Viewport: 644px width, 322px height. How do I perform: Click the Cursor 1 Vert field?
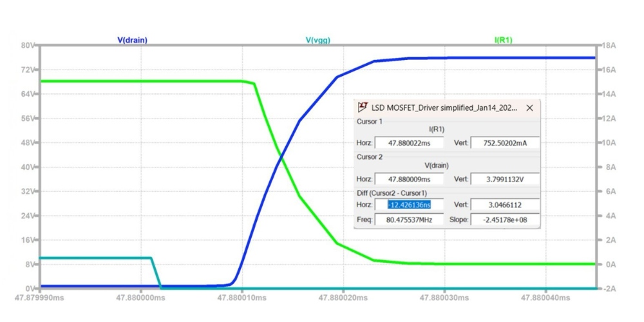[505, 143]
